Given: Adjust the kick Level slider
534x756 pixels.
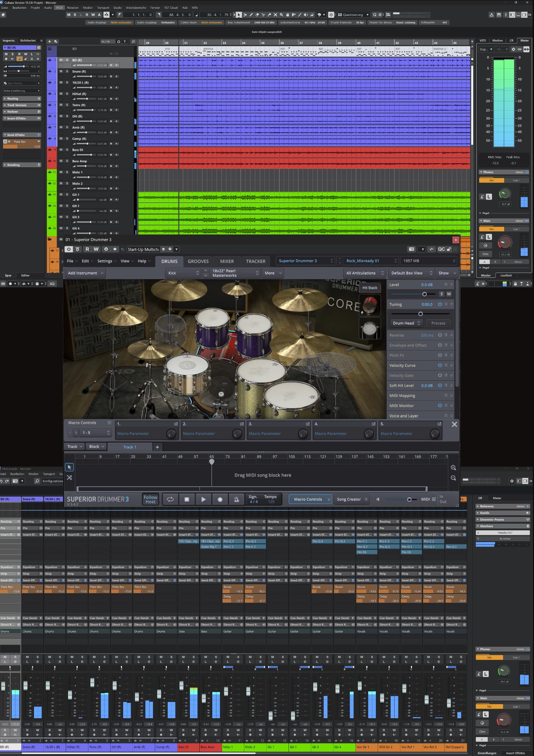Looking at the screenshot, I should [424, 294].
